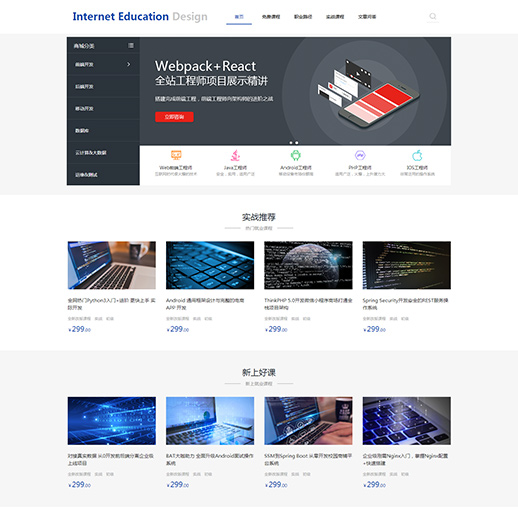This screenshot has height=522, width=518.
Task: Click the category list menu icon in sidebar header
Action: [131, 45]
